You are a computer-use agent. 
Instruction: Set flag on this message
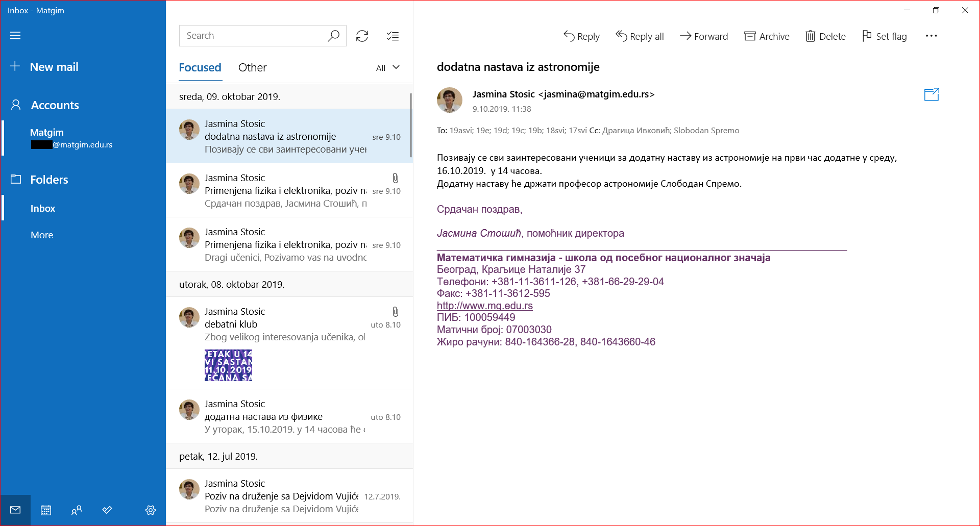click(885, 36)
